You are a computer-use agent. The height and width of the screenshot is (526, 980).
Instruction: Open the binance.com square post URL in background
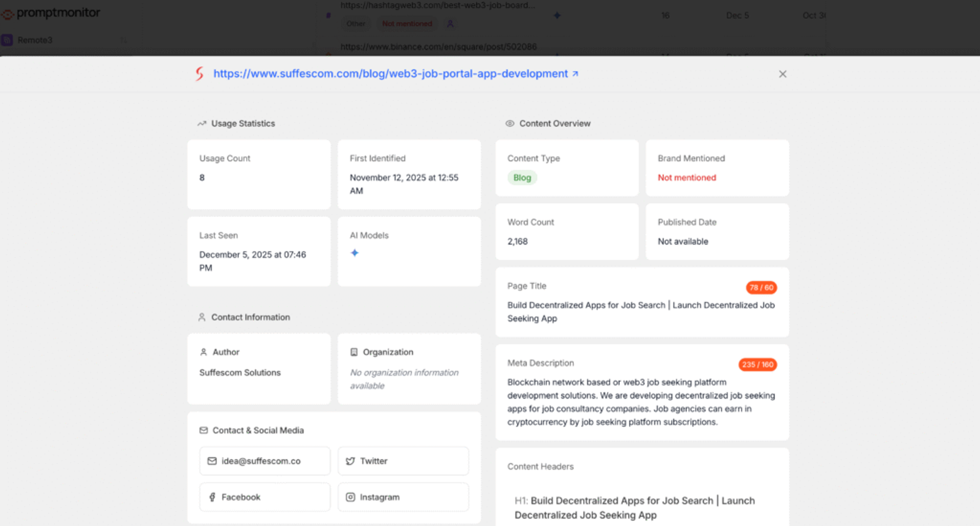click(x=439, y=47)
